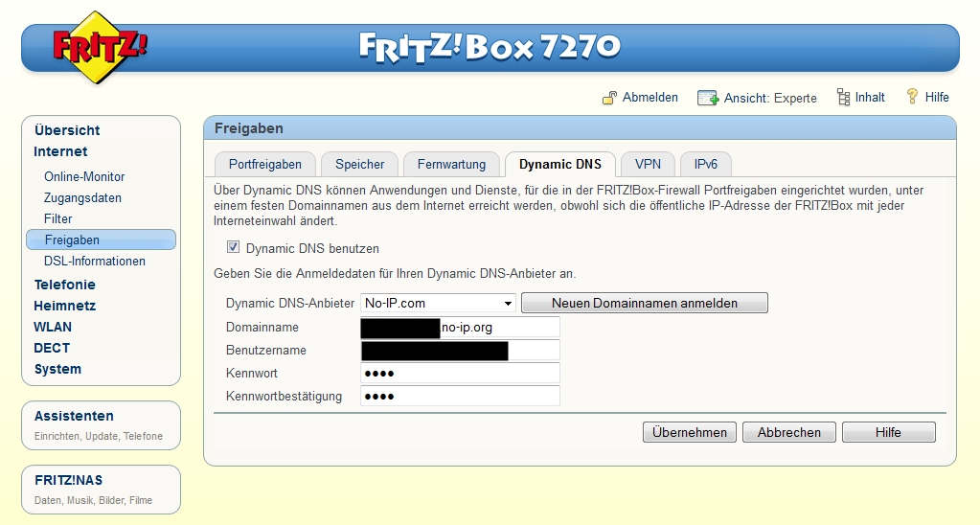Open Online-Monitor submenu item

click(x=84, y=177)
